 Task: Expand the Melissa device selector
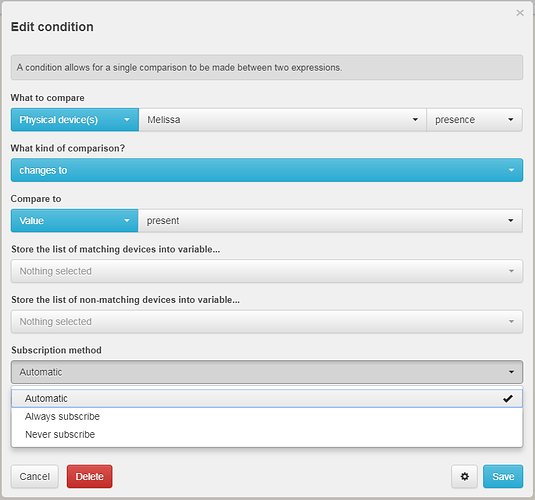pos(283,120)
